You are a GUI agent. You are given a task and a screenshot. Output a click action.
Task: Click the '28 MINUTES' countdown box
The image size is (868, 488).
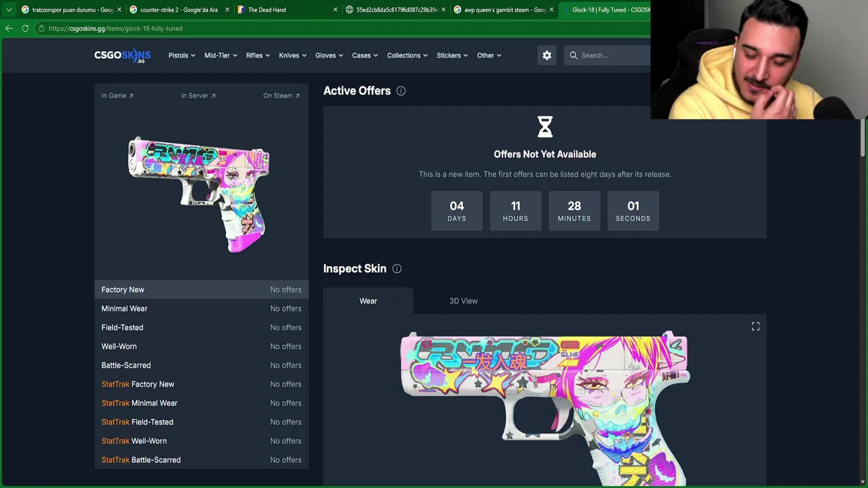click(574, 211)
